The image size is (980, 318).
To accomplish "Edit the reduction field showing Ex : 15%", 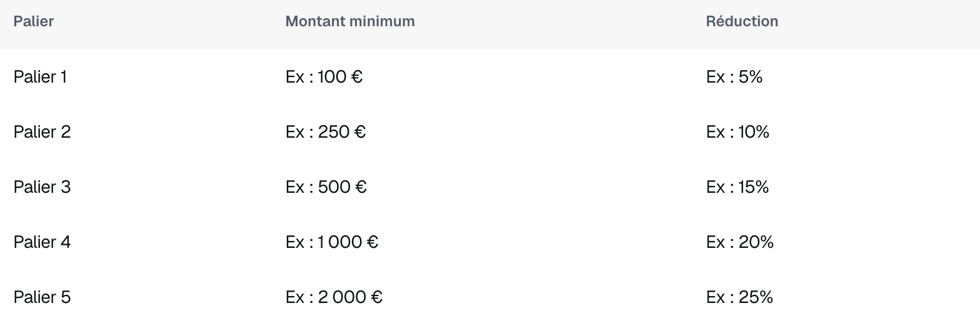I will click(737, 187).
